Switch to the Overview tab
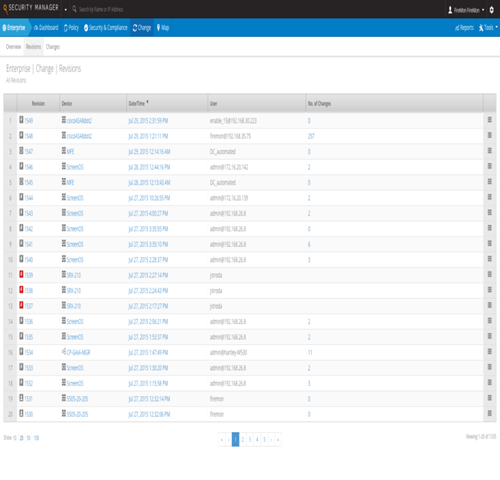The height and width of the screenshot is (480, 500). click(x=13, y=47)
